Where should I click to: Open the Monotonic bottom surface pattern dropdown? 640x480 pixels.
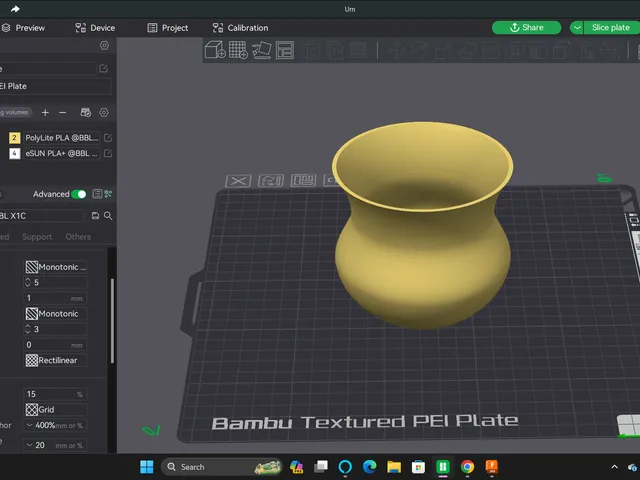pos(56,313)
